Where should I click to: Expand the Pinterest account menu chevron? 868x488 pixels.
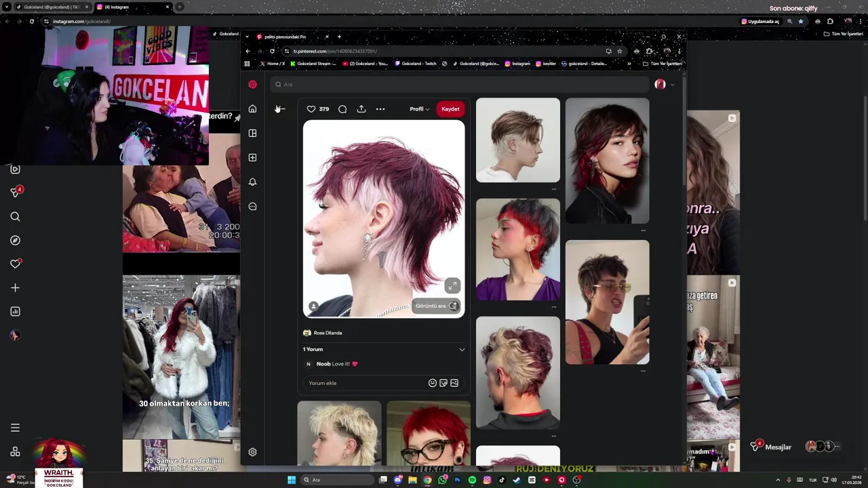[672, 85]
